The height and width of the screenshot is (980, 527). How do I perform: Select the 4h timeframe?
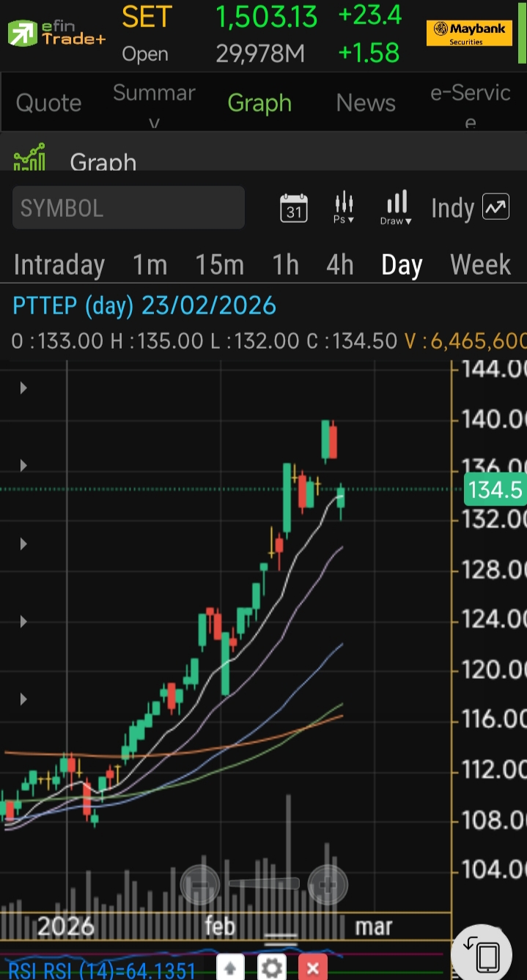[340, 264]
